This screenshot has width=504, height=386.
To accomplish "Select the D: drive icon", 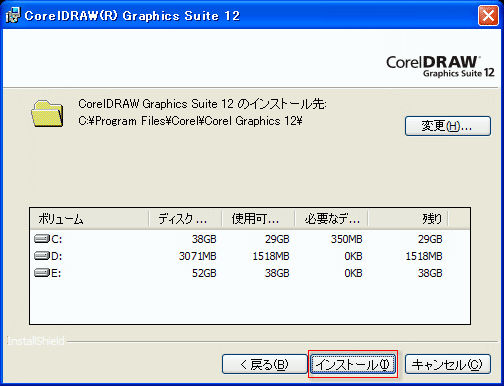I will coord(42,256).
